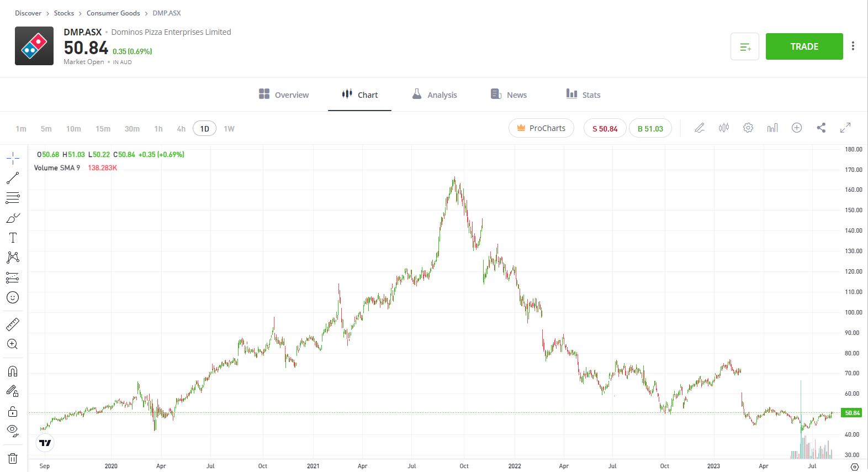Open the emoji icons tool
This screenshot has height=472, width=868.
tap(13, 297)
